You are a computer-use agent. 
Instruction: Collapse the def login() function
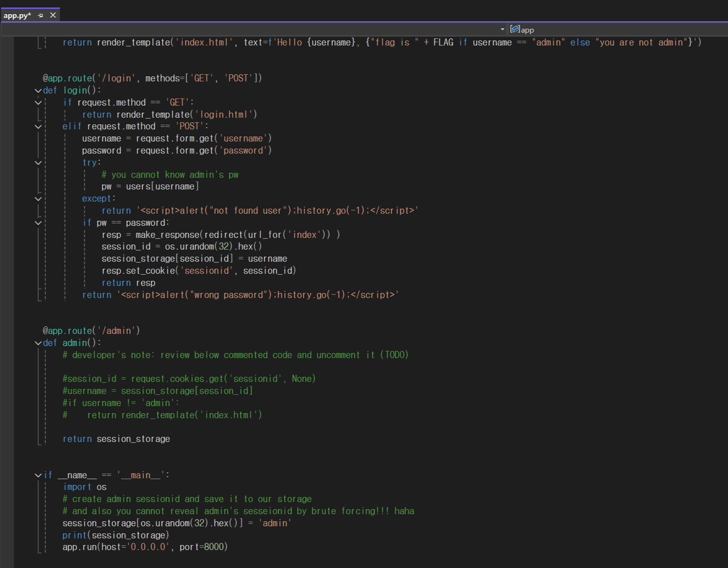click(38, 91)
